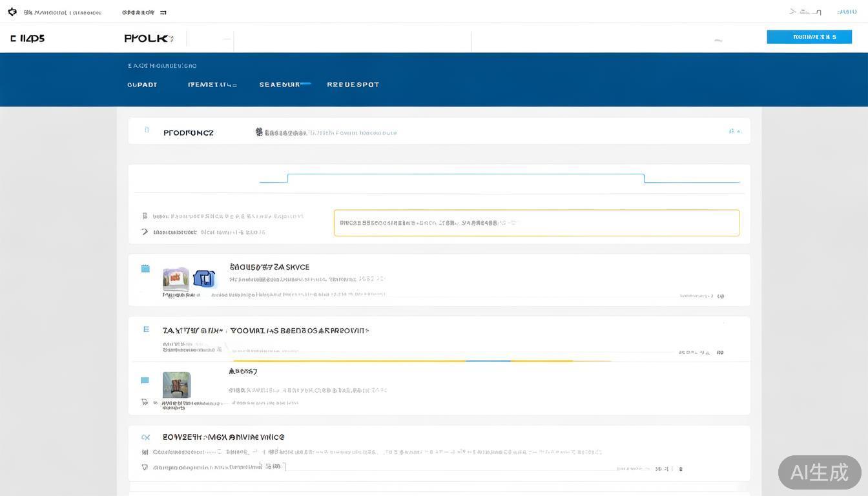Switch to the OUPADT tab
Viewport: 868px width, 496px height.
[x=142, y=85]
